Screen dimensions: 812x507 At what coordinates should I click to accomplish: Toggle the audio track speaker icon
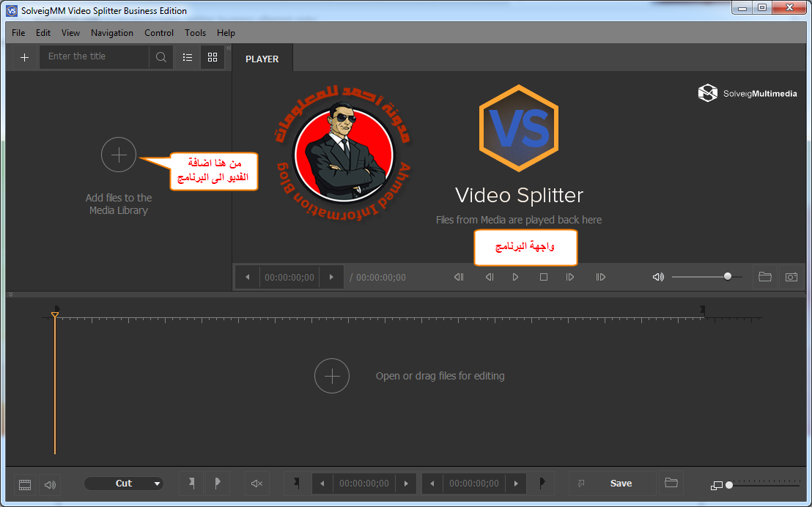tap(50, 485)
